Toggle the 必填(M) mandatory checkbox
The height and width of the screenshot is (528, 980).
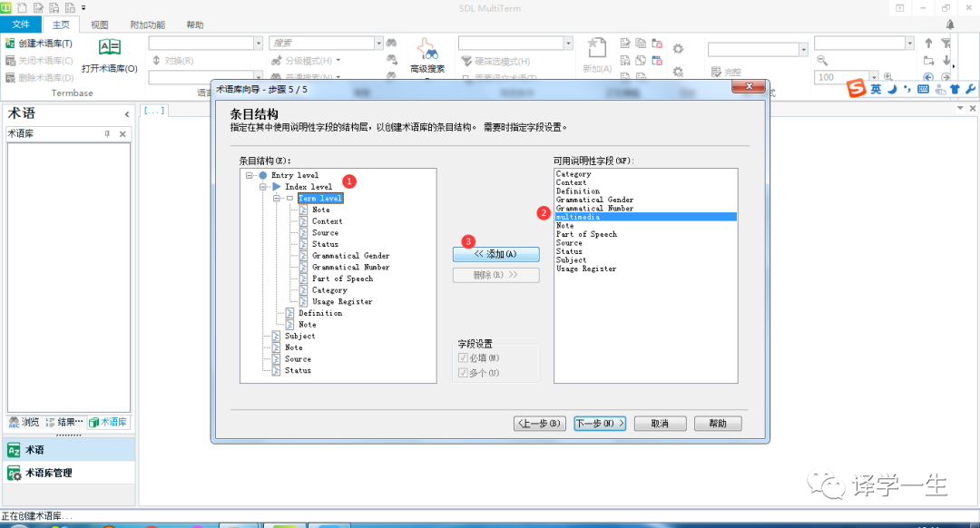[463, 358]
